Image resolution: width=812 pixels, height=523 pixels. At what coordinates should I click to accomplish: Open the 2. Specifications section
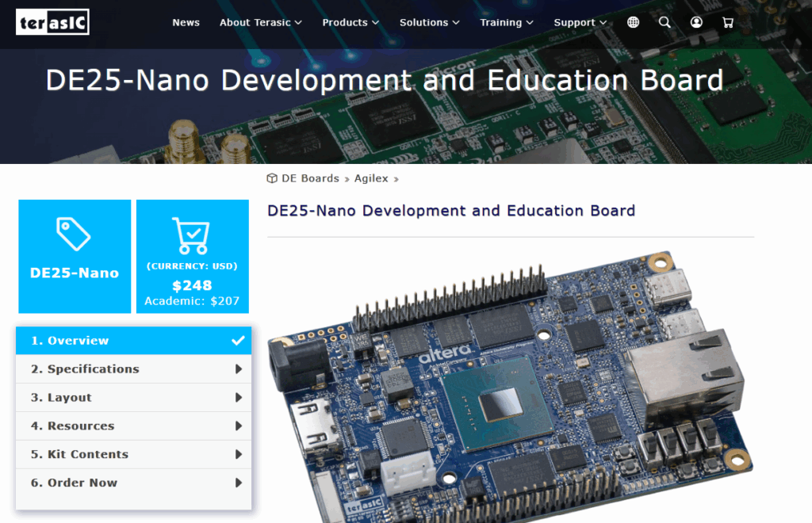point(133,368)
